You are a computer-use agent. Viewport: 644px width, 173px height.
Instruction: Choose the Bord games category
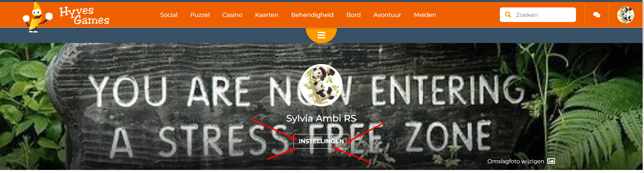point(354,15)
